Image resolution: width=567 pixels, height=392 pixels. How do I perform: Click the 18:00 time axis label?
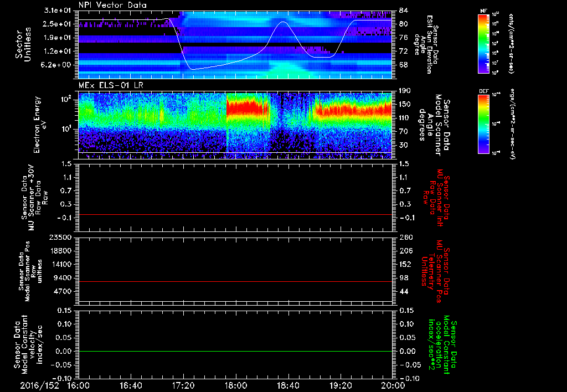[236, 385]
